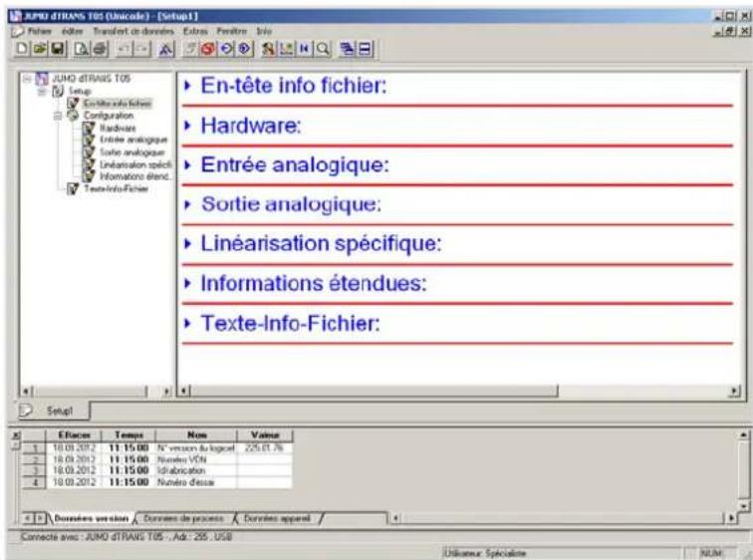Screen dimensions: 753x560
Task: Expand the Linéarisation spécifique section arrow
Action: (188, 244)
